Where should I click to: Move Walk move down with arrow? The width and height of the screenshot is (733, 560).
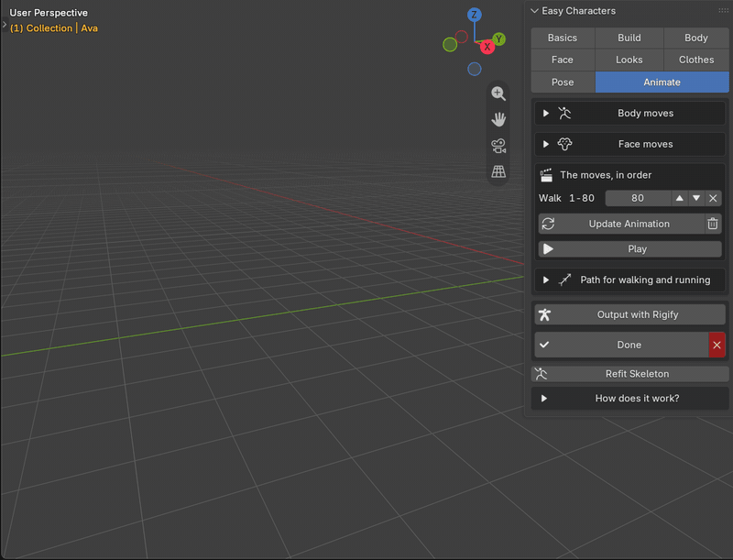tap(696, 198)
